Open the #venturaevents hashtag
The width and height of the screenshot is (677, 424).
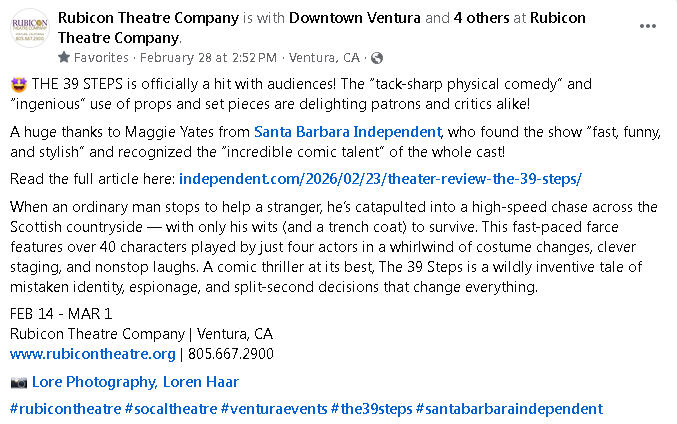[x=271, y=408]
